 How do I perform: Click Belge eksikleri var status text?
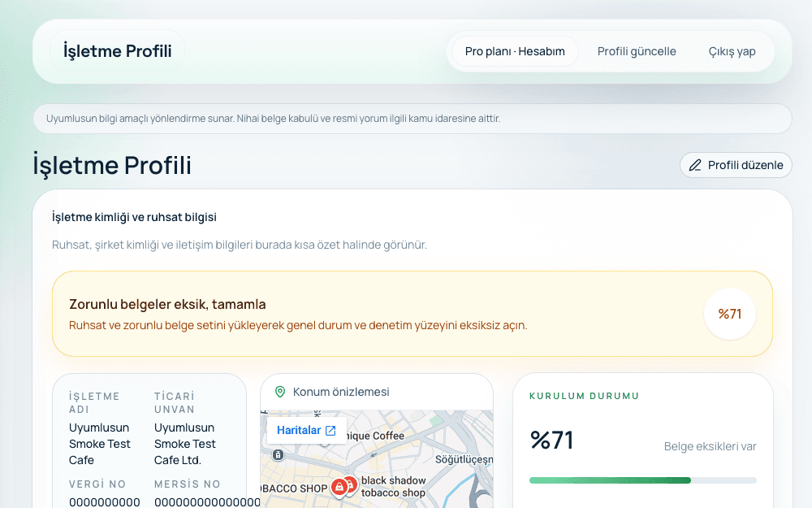[x=710, y=446]
